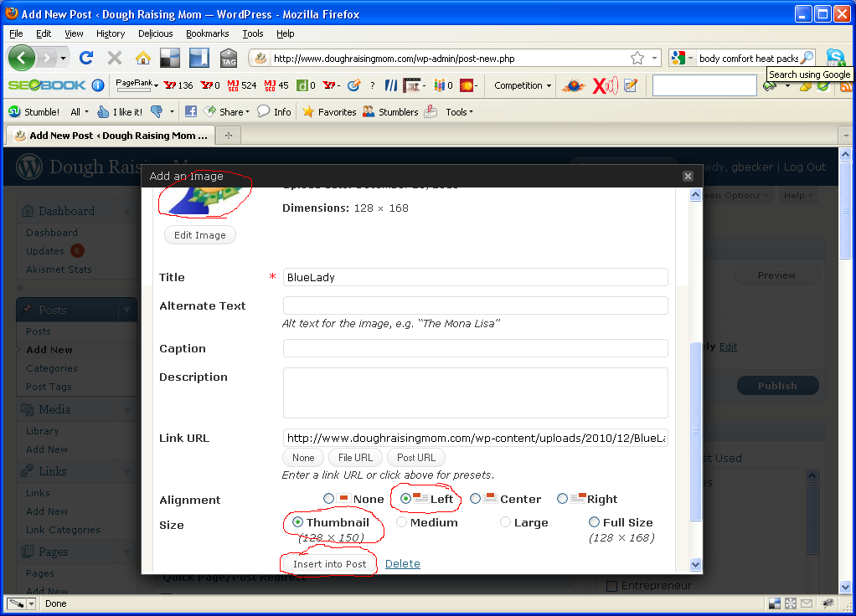Reload the page with the refresh icon
The image size is (856, 616).
tap(85, 57)
